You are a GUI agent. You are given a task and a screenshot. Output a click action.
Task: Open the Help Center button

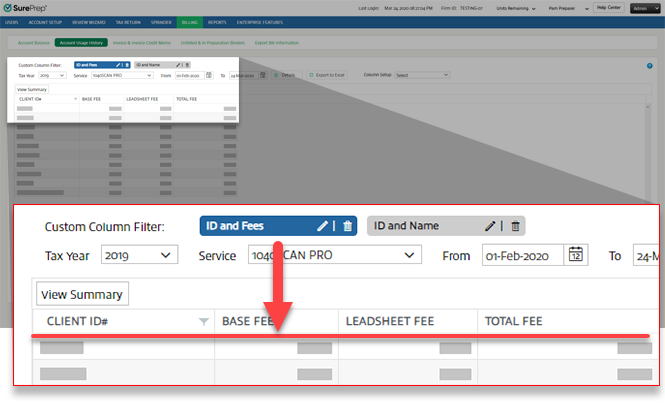[x=609, y=8]
